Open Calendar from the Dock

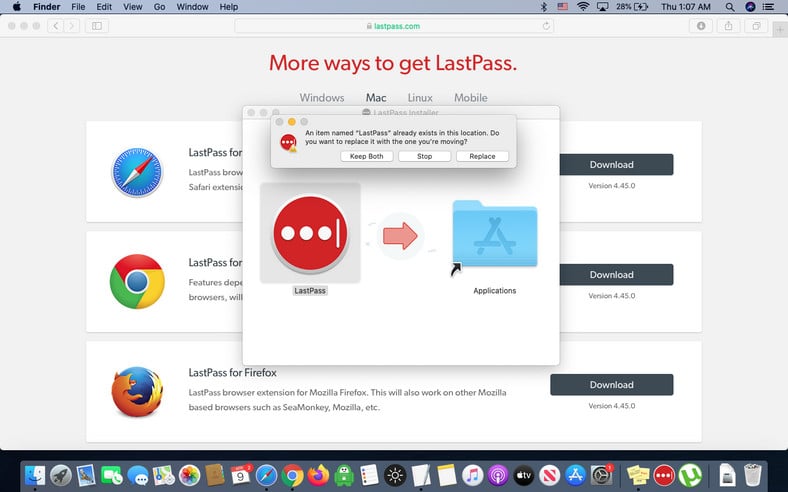click(x=240, y=475)
